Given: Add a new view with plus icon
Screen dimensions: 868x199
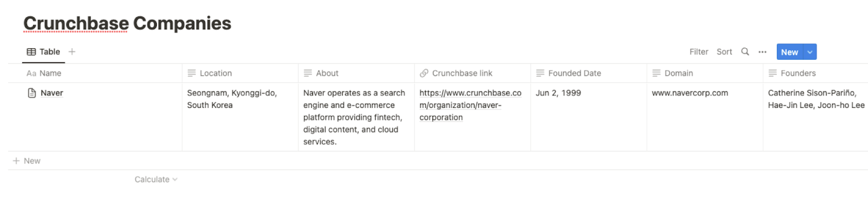Looking at the screenshot, I should 72,52.
